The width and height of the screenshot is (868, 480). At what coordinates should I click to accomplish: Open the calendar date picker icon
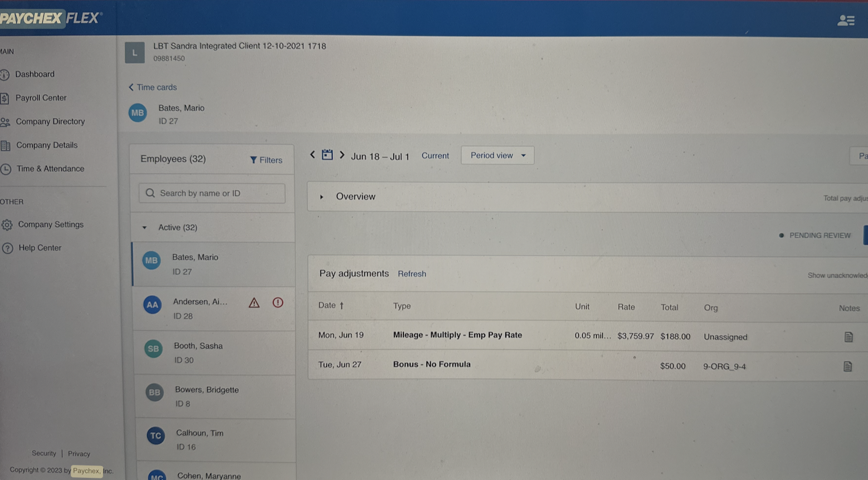(327, 155)
